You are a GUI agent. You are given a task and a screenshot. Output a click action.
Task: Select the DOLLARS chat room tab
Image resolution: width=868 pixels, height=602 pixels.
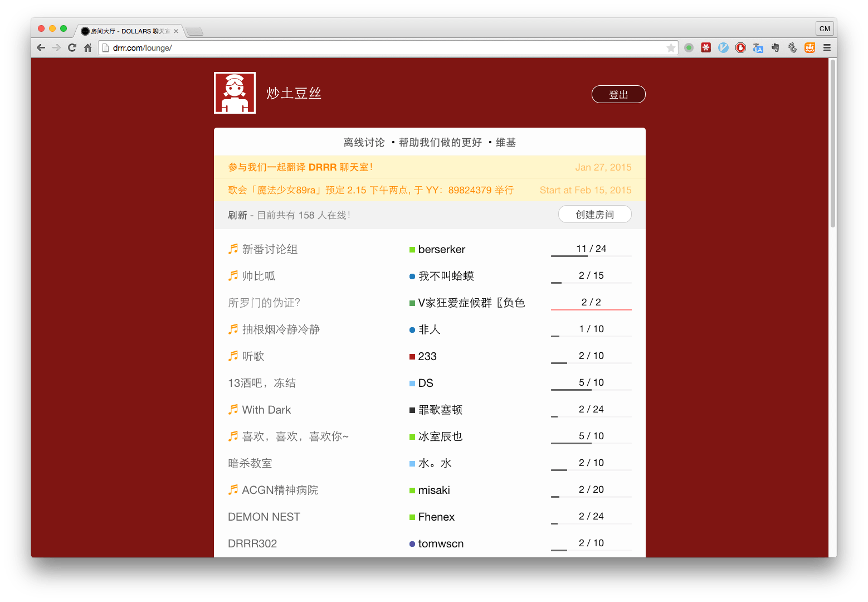129,31
